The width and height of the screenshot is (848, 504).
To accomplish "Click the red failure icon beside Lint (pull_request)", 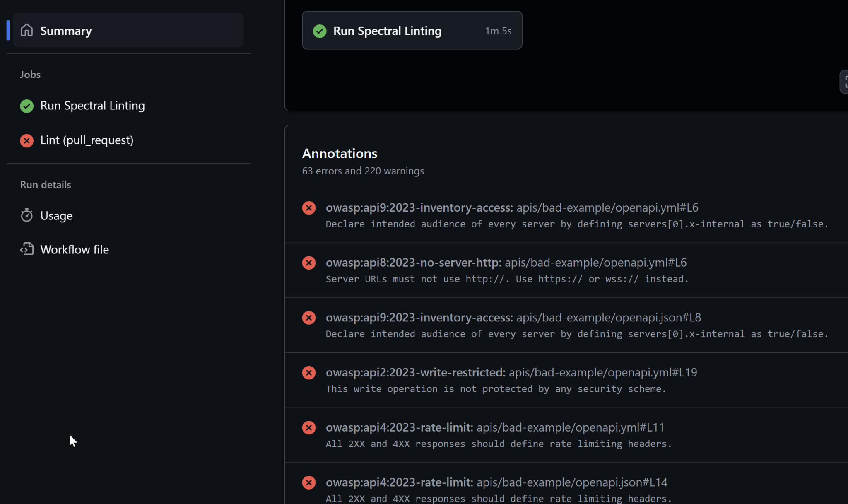I will 26,140.
